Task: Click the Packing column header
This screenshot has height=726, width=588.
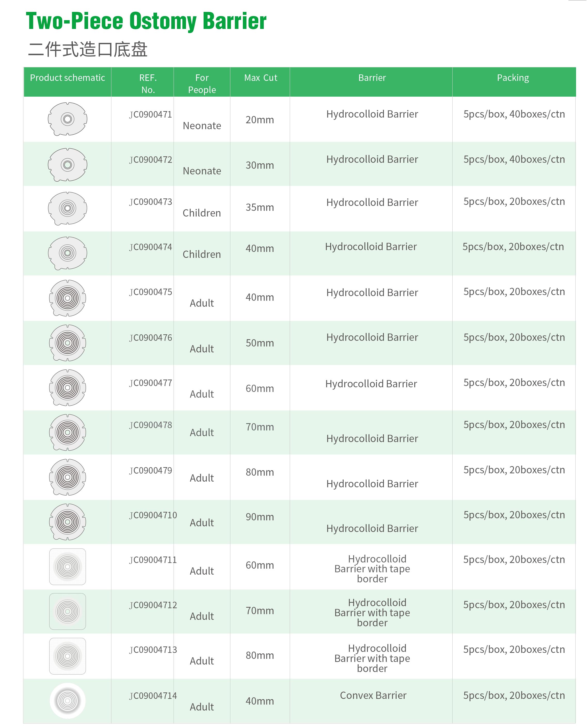Action: pyautogui.click(x=513, y=78)
